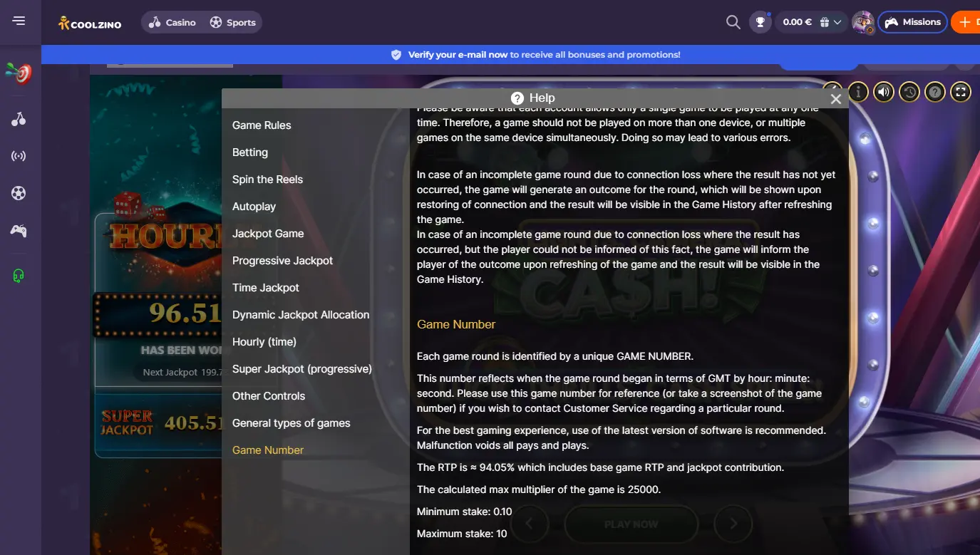980x555 pixels.
Task: Click the Verify your e-mail now link
Action: tap(458, 55)
